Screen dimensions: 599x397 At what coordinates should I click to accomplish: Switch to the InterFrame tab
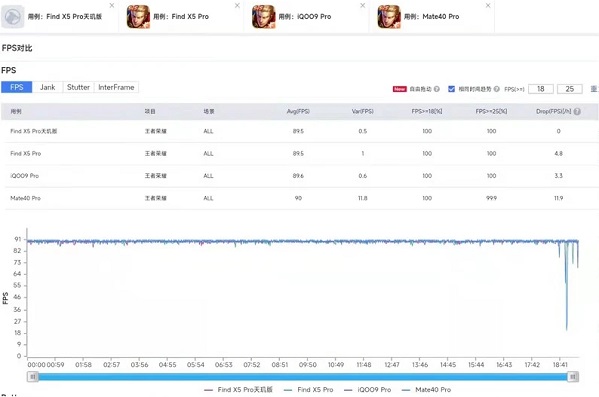click(116, 87)
